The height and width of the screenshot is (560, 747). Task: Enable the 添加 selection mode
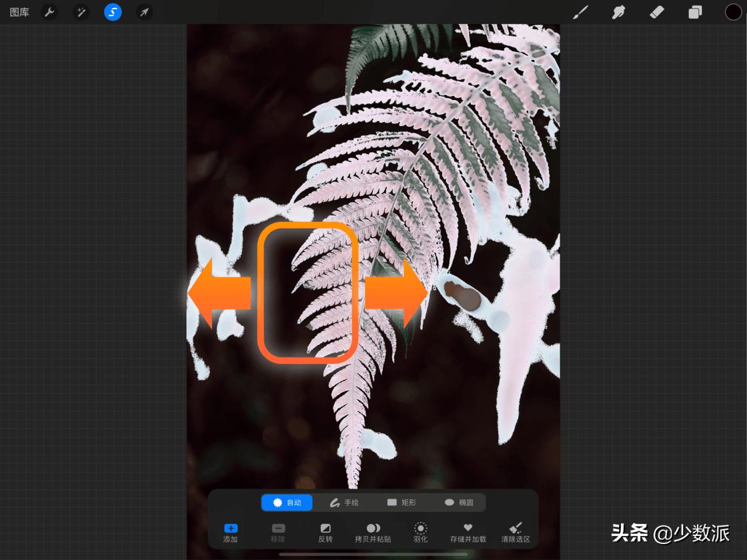pyautogui.click(x=230, y=532)
